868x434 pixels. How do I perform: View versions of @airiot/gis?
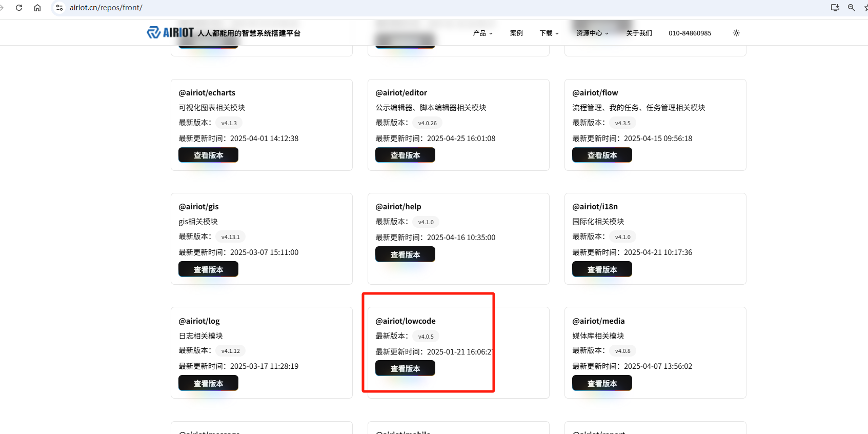coord(208,269)
